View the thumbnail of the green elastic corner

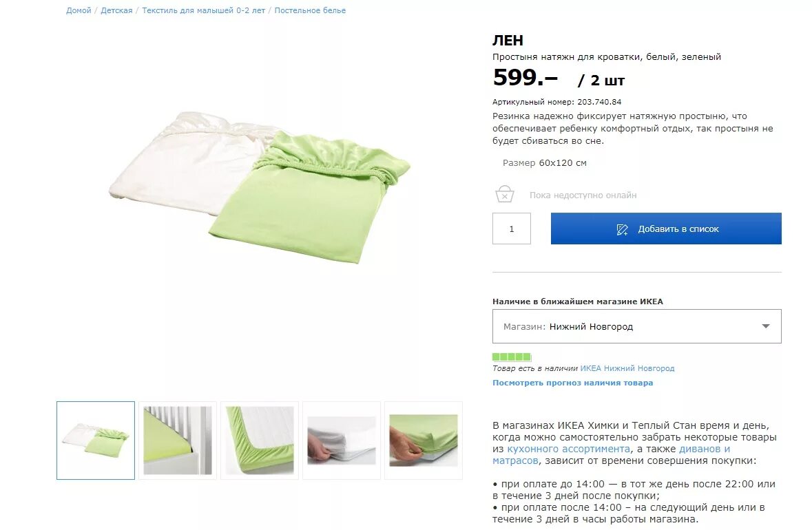point(260,441)
